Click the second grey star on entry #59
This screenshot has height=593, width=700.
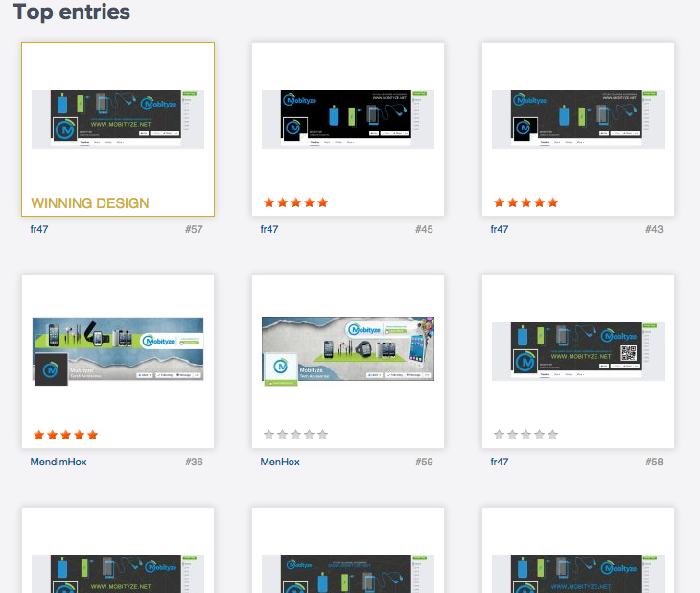[x=283, y=435]
